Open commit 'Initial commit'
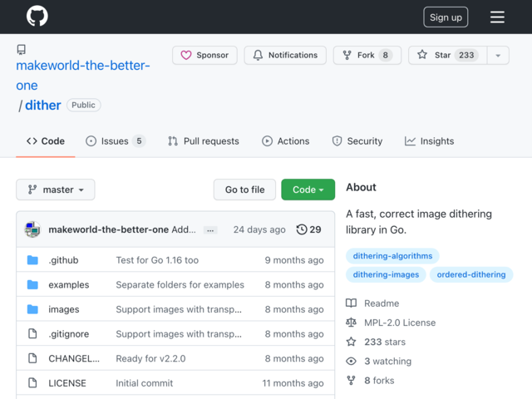 tap(144, 383)
